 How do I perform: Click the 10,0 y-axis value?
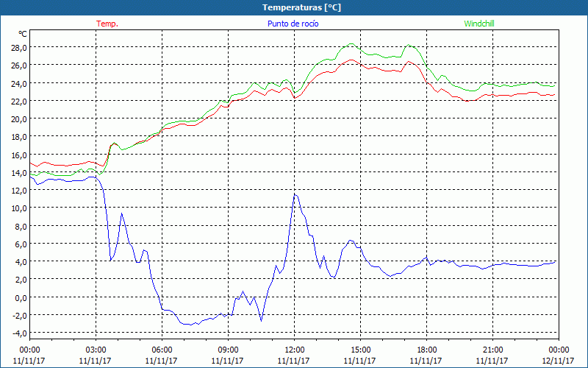(20, 208)
